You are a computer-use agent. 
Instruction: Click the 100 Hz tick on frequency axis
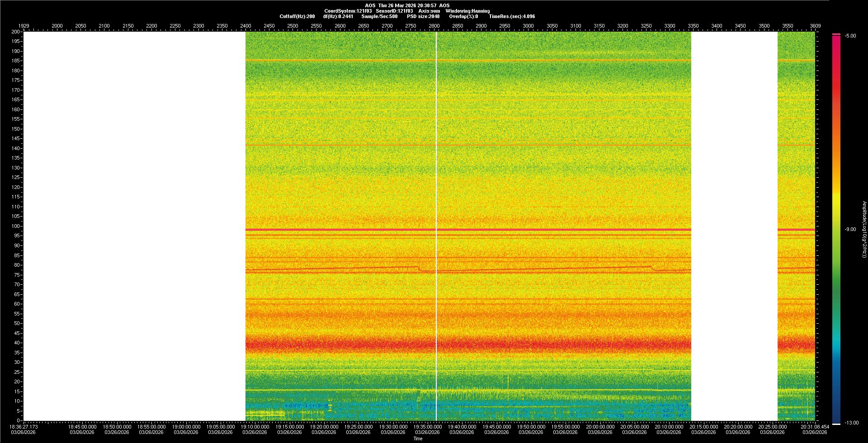point(16,226)
